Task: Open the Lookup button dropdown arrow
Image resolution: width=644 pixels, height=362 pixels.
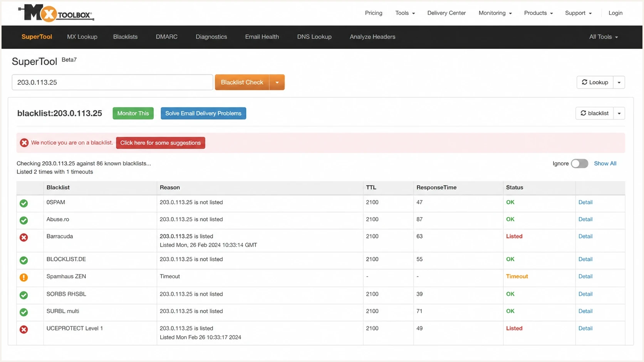Action: coord(619,82)
